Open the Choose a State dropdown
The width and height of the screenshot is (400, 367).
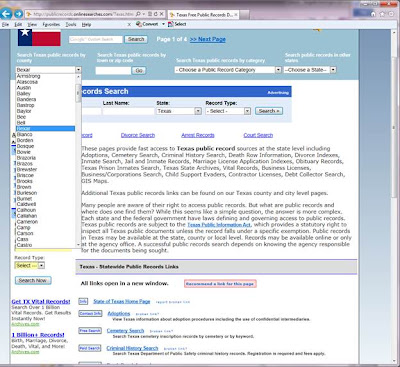click(310, 70)
